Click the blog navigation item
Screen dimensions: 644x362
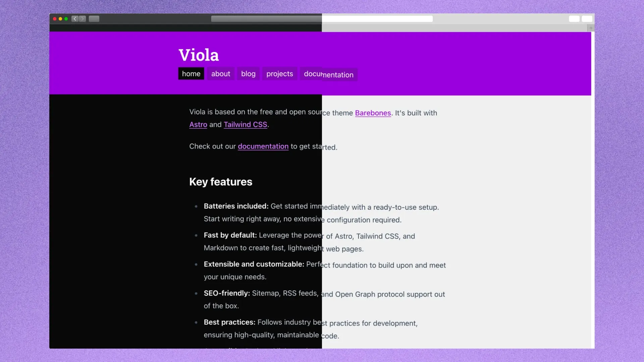(x=248, y=73)
